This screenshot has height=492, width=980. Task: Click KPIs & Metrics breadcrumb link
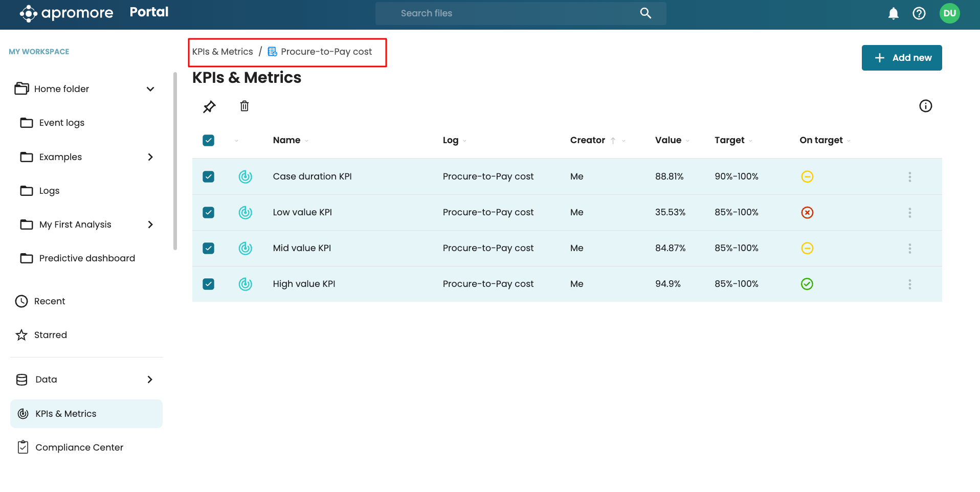[222, 52]
